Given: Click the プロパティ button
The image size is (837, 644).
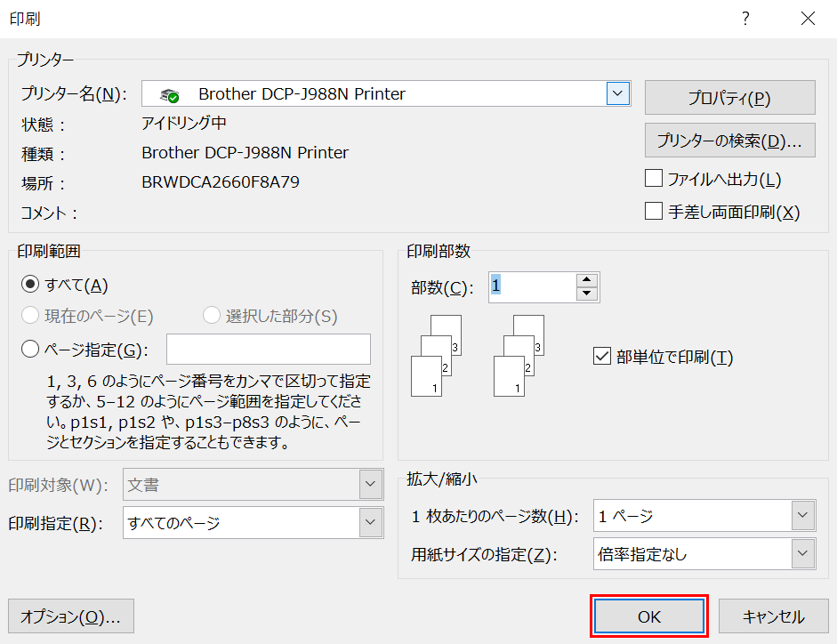Looking at the screenshot, I should (x=729, y=98).
